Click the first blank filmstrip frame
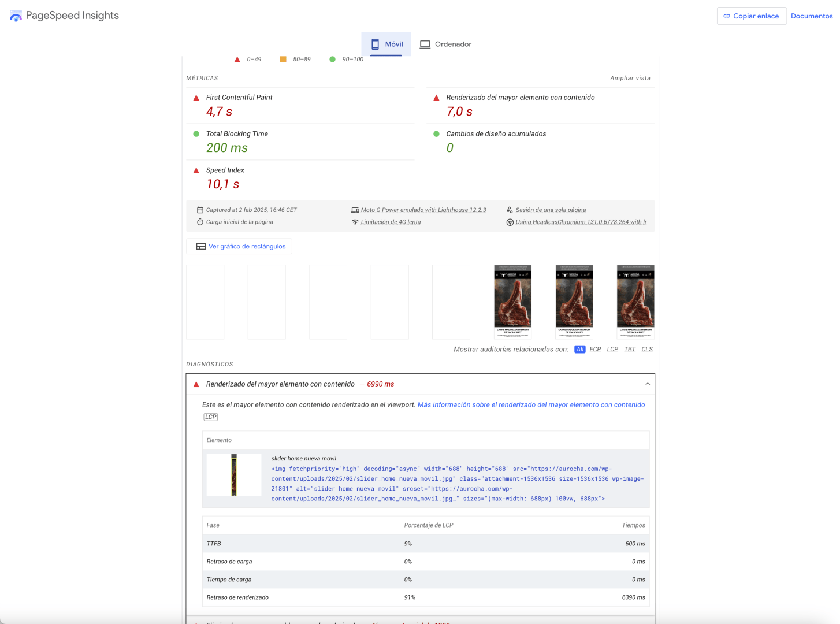The width and height of the screenshot is (840, 624). click(x=205, y=302)
